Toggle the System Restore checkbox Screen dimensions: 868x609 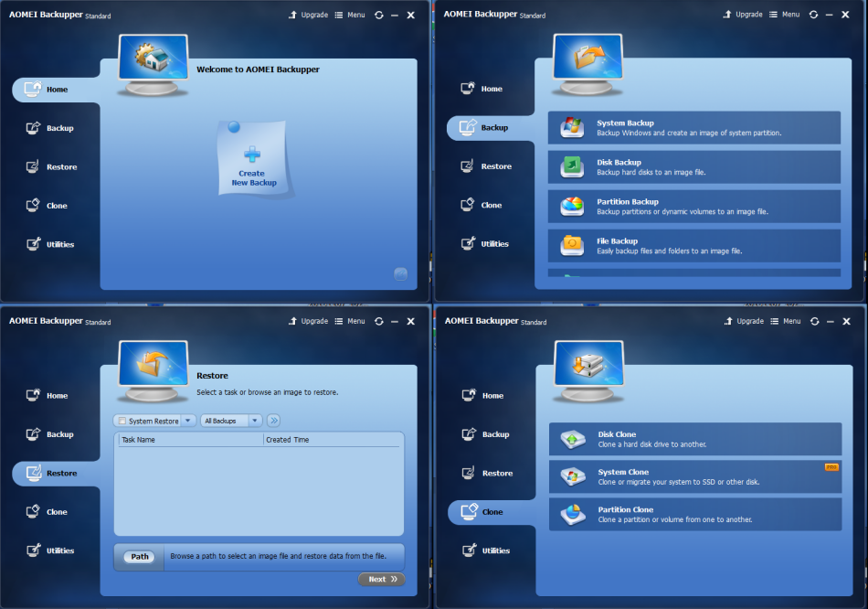pyautogui.click(x=122, y=422)
